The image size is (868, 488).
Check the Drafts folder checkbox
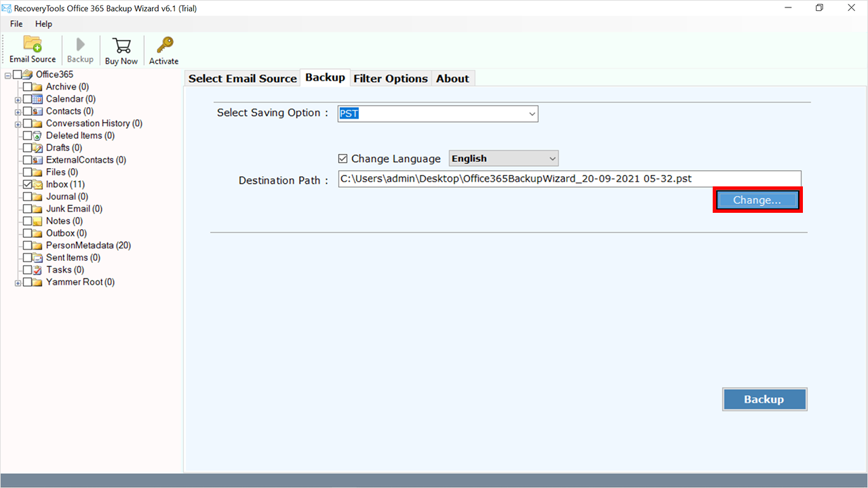coord(27,148)
